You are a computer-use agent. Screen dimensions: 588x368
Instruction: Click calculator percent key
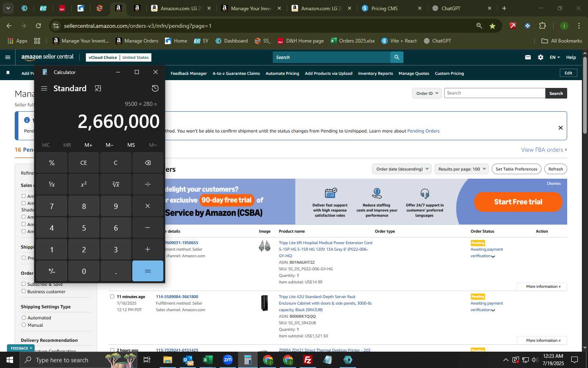coord(51,163)
